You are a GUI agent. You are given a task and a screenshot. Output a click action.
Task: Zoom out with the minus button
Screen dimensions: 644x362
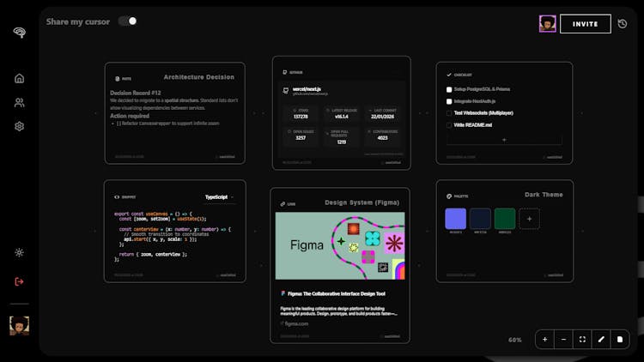[x=563, y=340]
